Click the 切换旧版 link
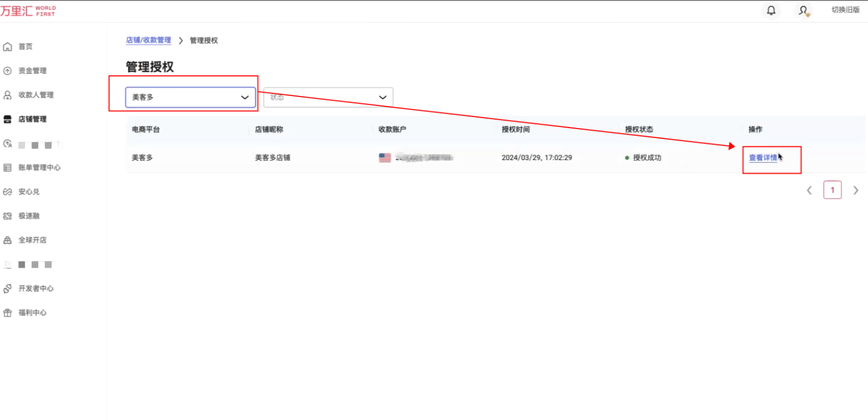 [x=845, y=10]
